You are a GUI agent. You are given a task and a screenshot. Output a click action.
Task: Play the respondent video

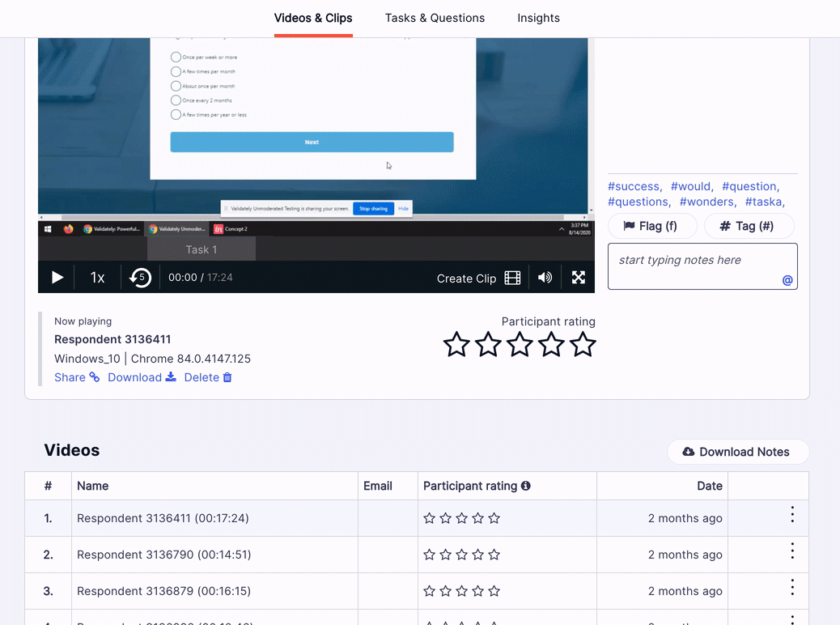click(57, 278)
